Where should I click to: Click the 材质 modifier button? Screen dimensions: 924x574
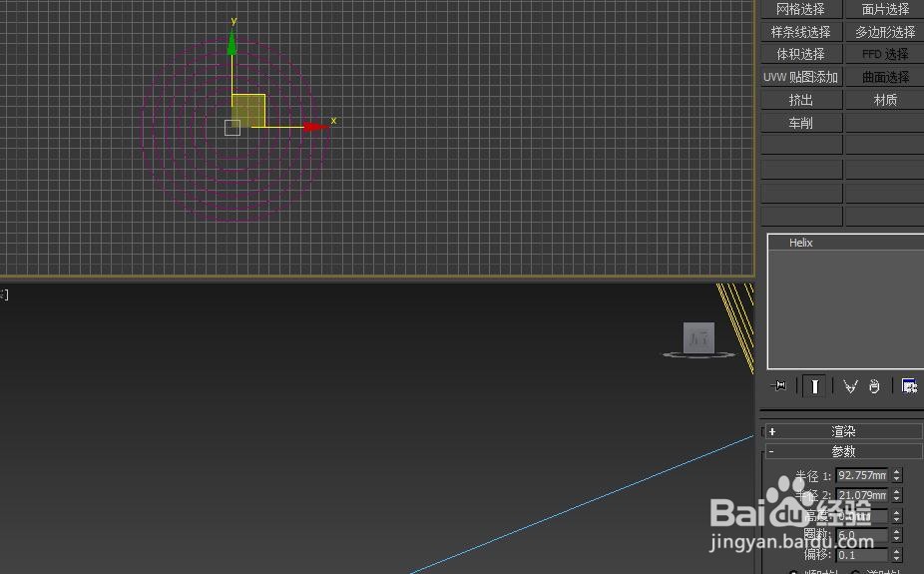pyautogui.click(x=885, y=100)
